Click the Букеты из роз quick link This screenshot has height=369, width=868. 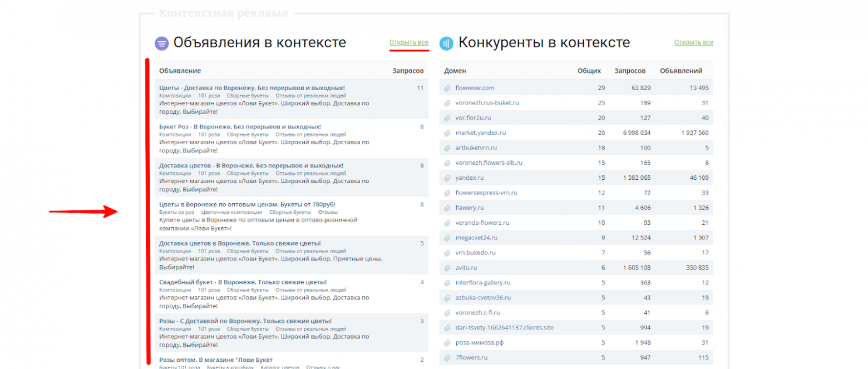(x=176, y=213)
